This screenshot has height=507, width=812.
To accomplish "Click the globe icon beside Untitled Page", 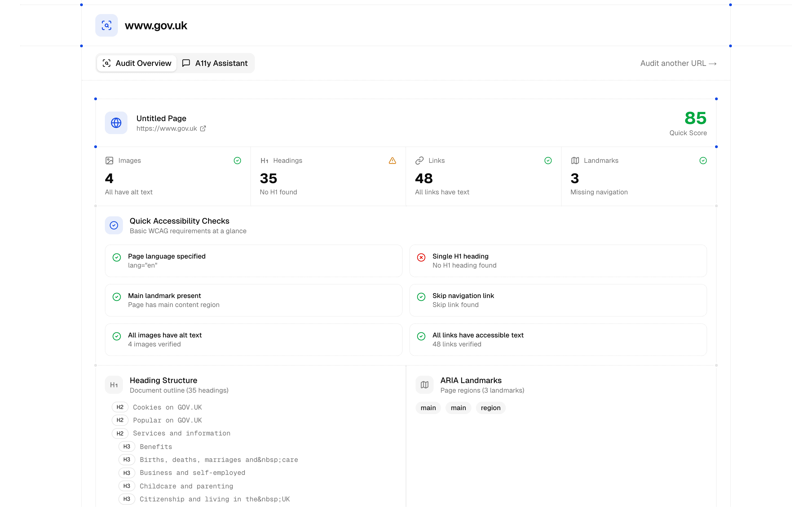I will 116,123.
